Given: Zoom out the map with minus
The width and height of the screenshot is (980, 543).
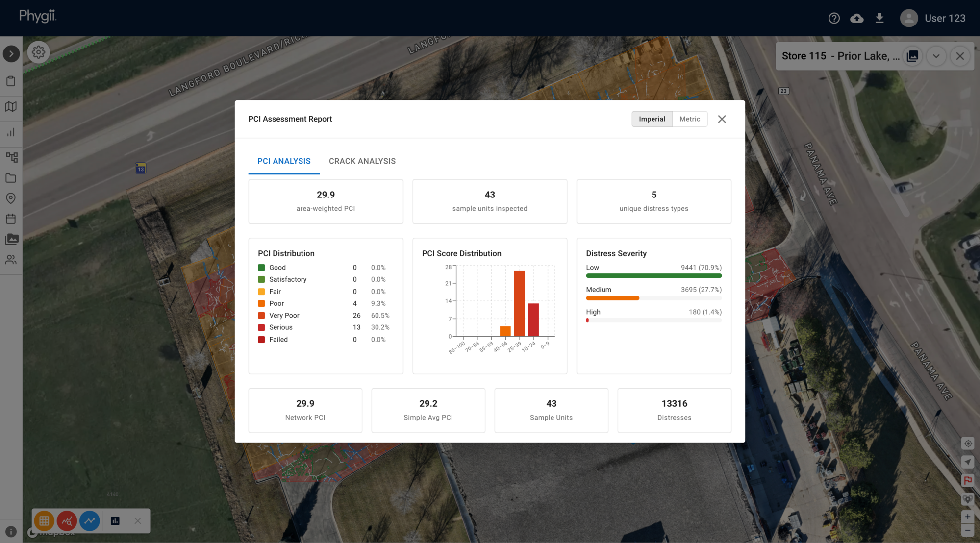Looking at the screenshot, I should click(x=968, y=530).
